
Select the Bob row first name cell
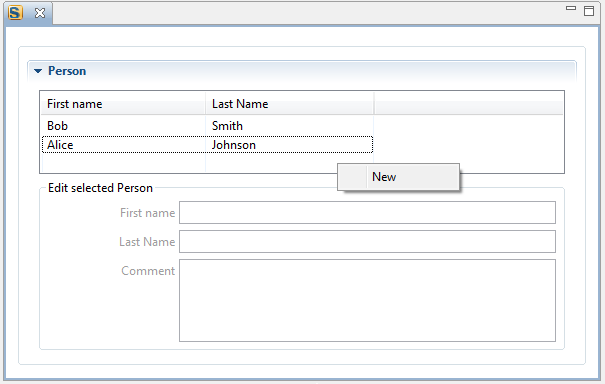click(x=123, y=126)
